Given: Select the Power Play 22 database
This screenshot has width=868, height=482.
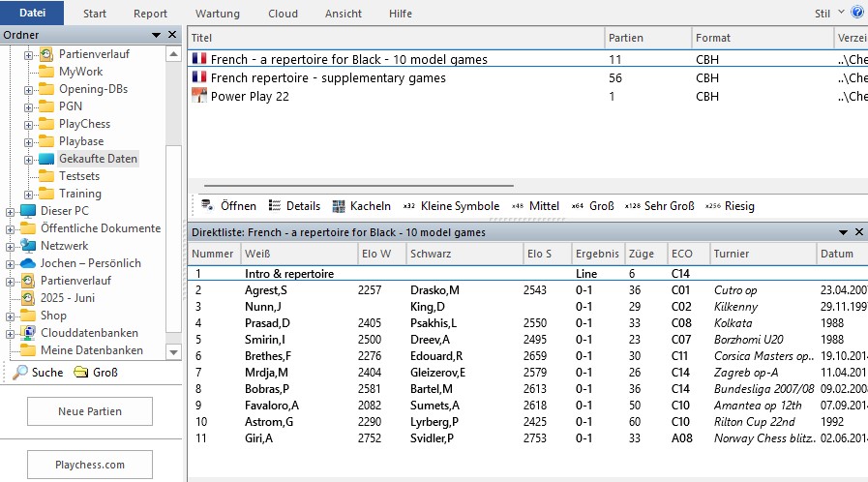Looking at the screenshot, I should point(250,96).
